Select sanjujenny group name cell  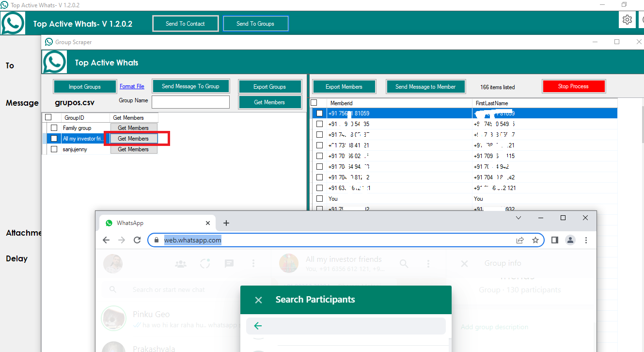(86, 149)
